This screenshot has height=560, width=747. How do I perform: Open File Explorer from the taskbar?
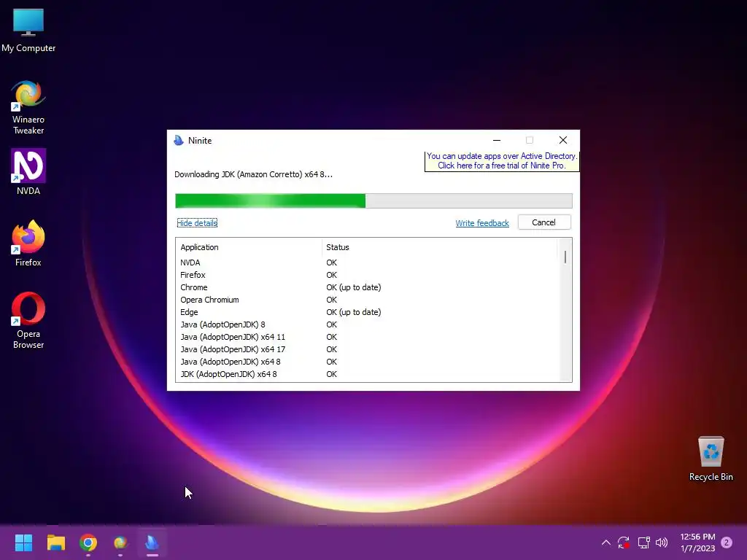[x=55, y=542]
